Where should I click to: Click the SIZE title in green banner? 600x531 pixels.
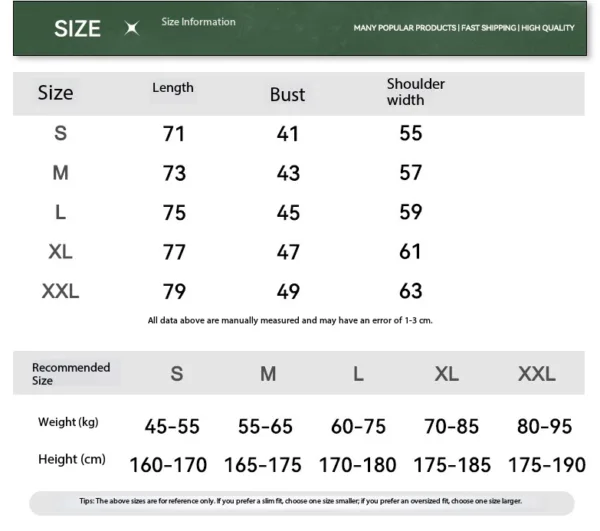pyautogui.click(x=77, y=29)
